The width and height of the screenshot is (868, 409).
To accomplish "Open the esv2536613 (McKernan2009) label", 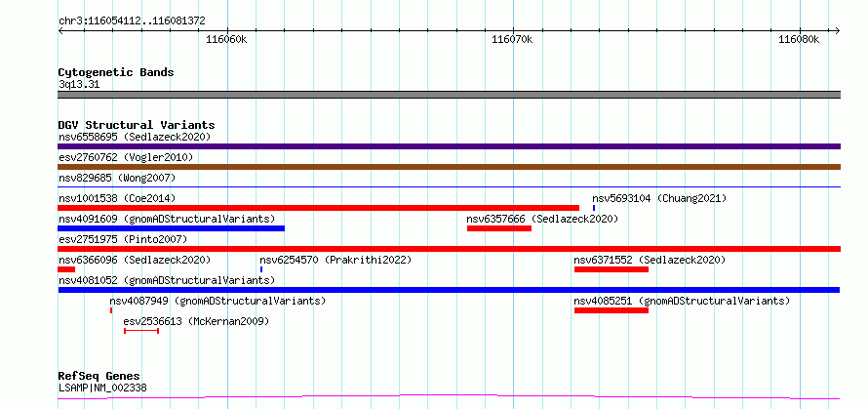I will point(196,321).
